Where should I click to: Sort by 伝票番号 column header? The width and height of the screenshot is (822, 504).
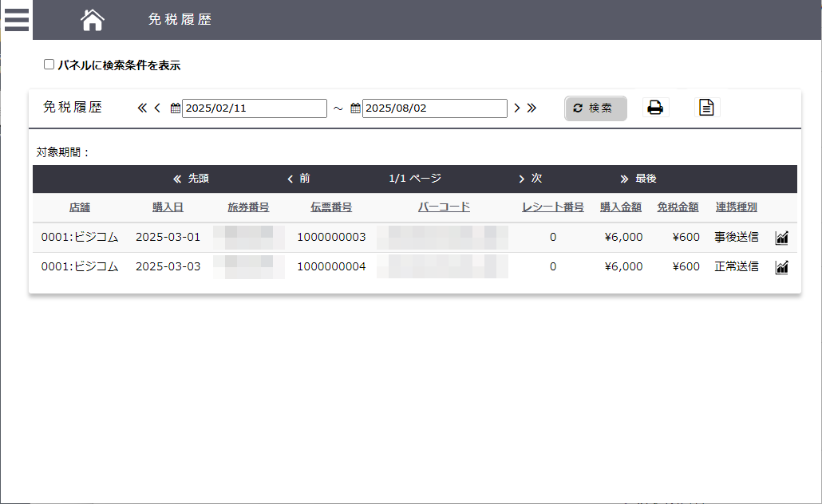pyautogui.click(x=331, y=207)
